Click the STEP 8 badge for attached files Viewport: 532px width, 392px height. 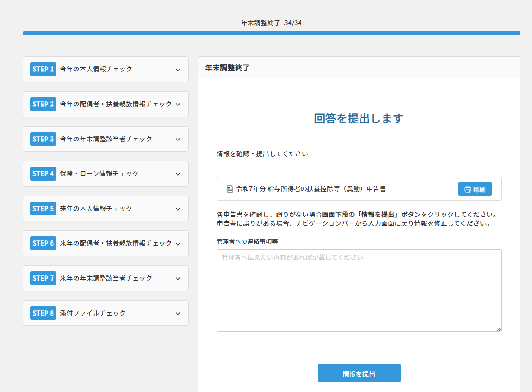[x=43, y=313]
